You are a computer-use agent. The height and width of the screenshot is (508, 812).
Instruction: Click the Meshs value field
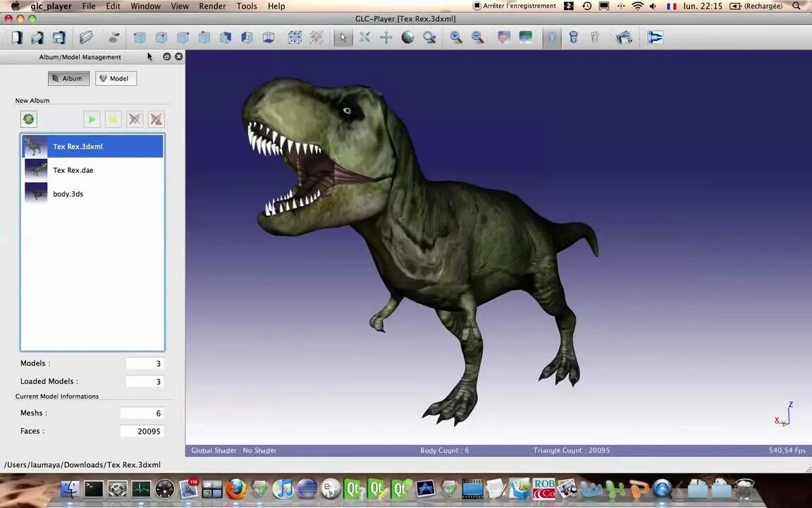[x=142, y=413]
